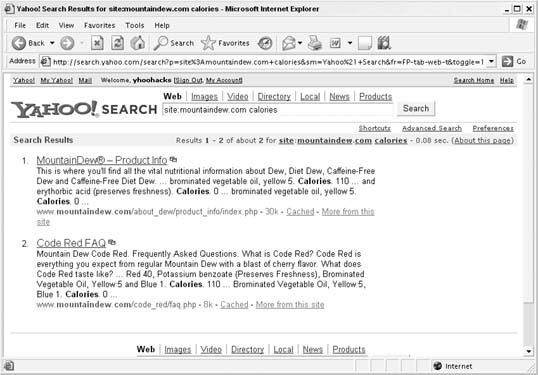Screen dimensions: 538x375
Task: Open the MountainDew Product Info result
Action: 102,160
